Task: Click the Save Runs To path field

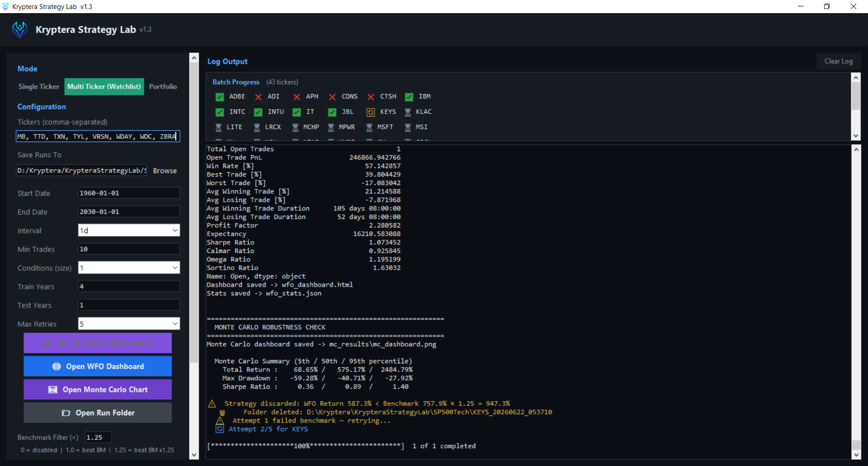Action: (81, 171)
